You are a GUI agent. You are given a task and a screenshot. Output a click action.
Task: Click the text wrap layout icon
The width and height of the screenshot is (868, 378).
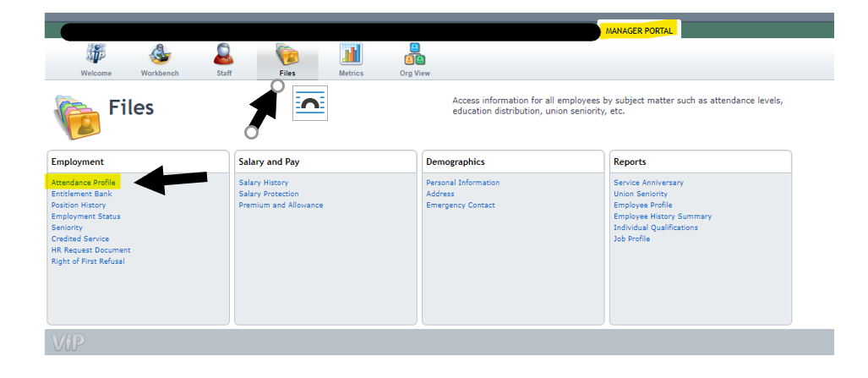pos(309,104)
